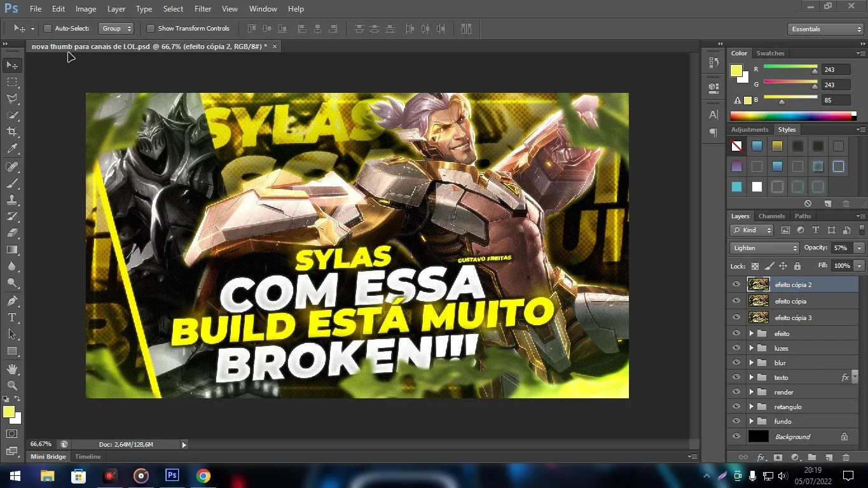
Task: Open the Paragraph panel icon
Action: [713, 132]
